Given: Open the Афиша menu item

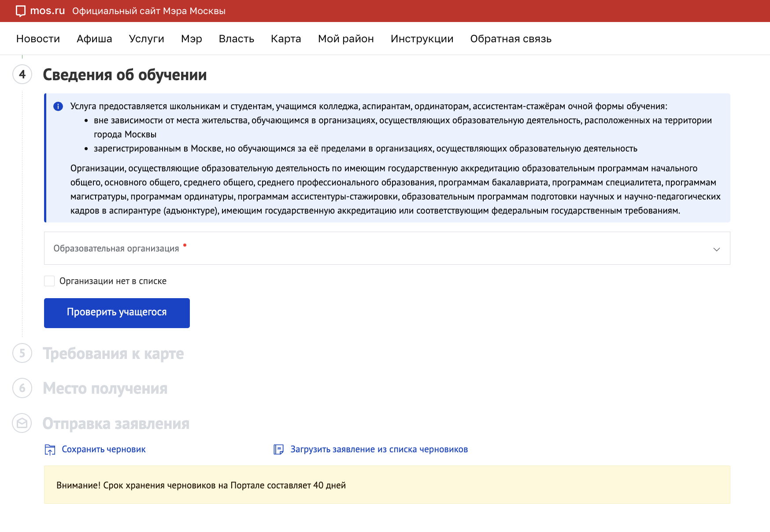Looking at the screenshot, I should pos(94,39).
